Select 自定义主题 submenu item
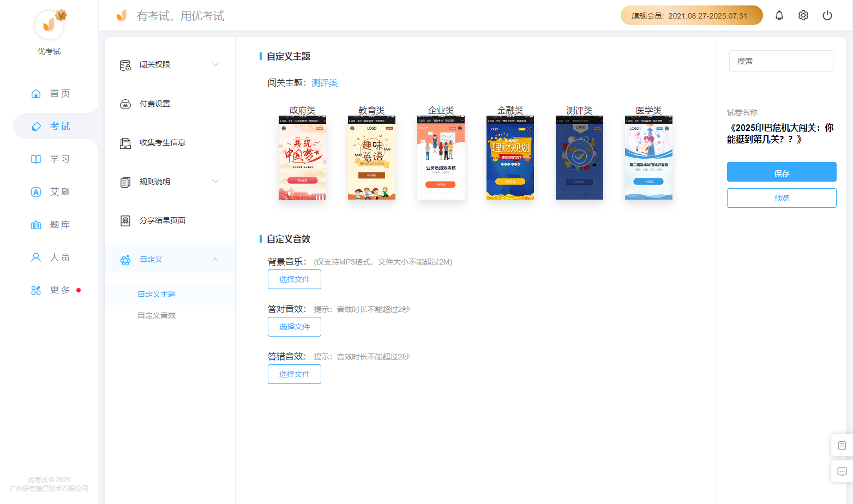Viewport: 853px width, 504px height. tap(157, 294)
